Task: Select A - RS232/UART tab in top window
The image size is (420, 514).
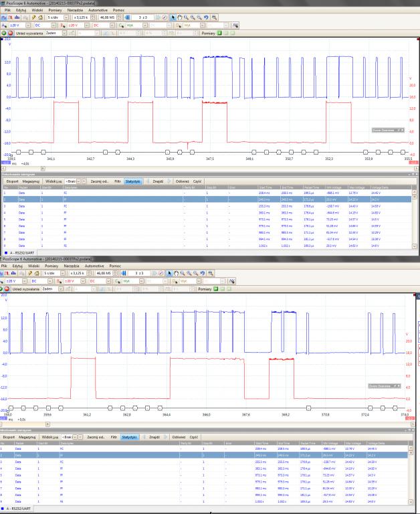Action: 19,253
